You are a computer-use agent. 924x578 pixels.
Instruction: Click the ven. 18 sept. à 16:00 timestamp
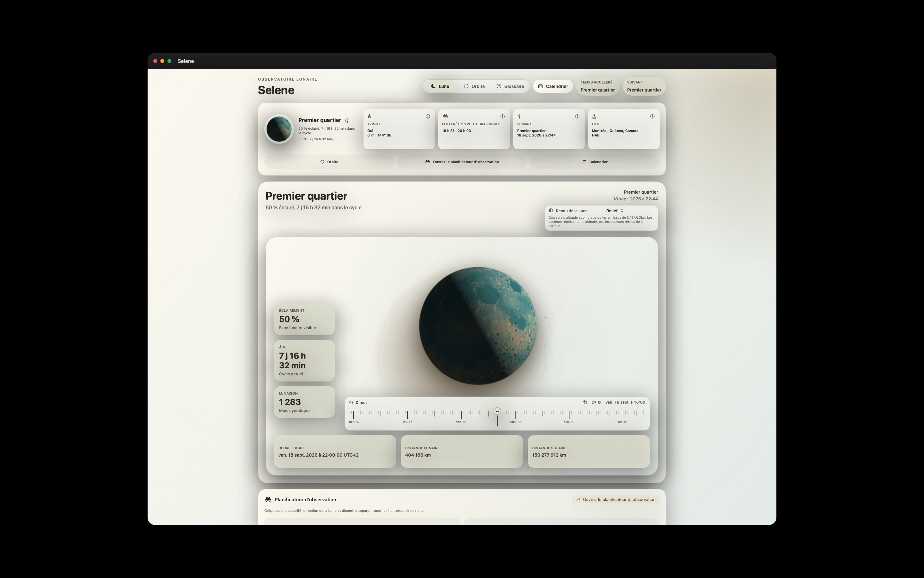pyautogui.click(x=625, y=402)
